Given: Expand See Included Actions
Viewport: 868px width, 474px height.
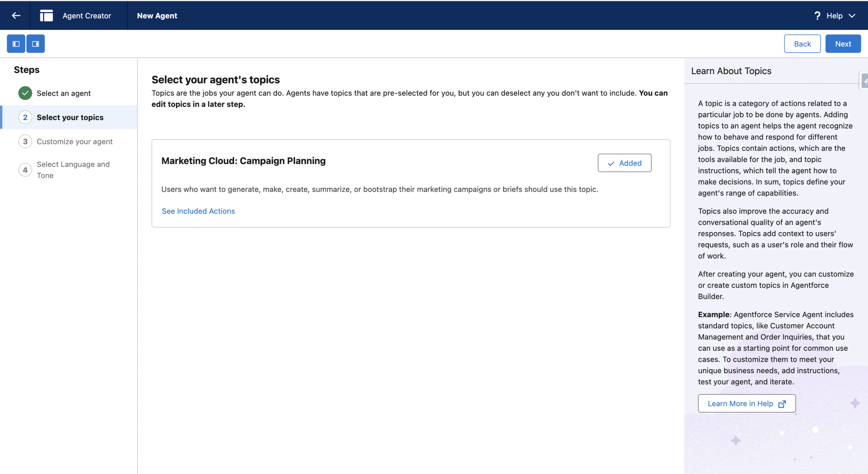Looking at the screenshot, I should click(x=198, y=211).
